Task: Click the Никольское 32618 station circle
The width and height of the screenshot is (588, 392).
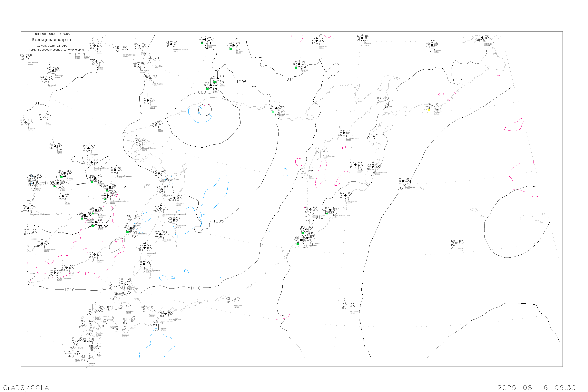Action: 403,181
